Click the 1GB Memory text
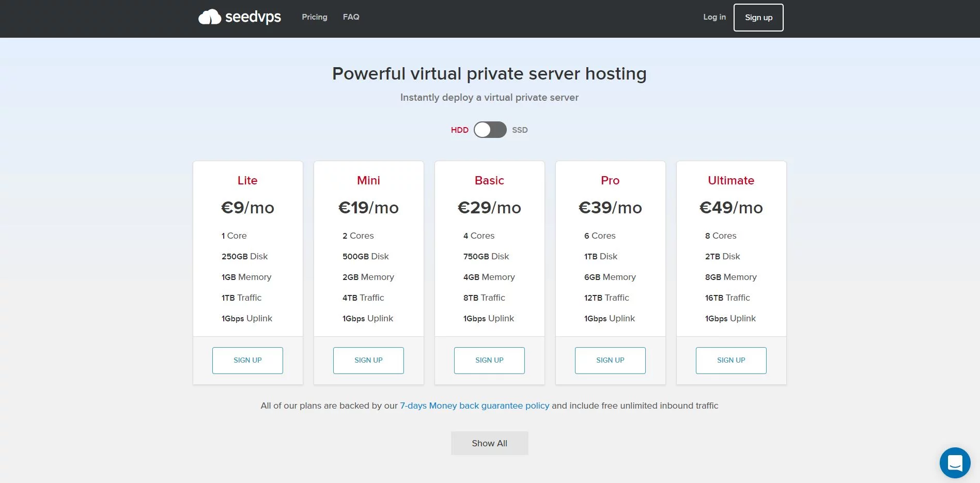This screenshot has height=483, width=980. click(246, 277)
